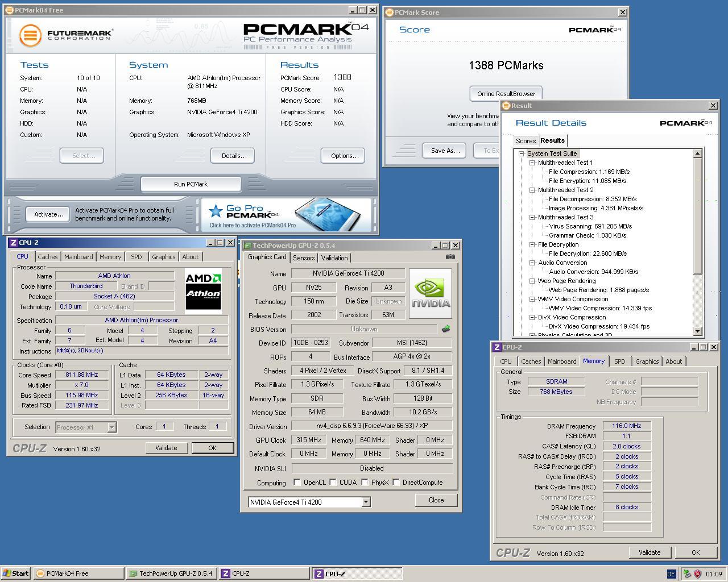Click the Core Speed 811.88 MHz field
728x582 pixels.
pyautogui.click(x=82, y=375)
